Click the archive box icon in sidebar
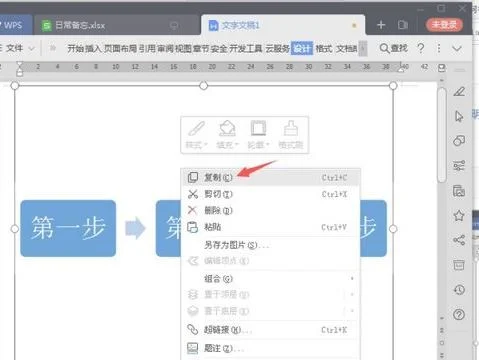Image resolution: width=479 pixels, height=360 pixels. tap(459, 265)
